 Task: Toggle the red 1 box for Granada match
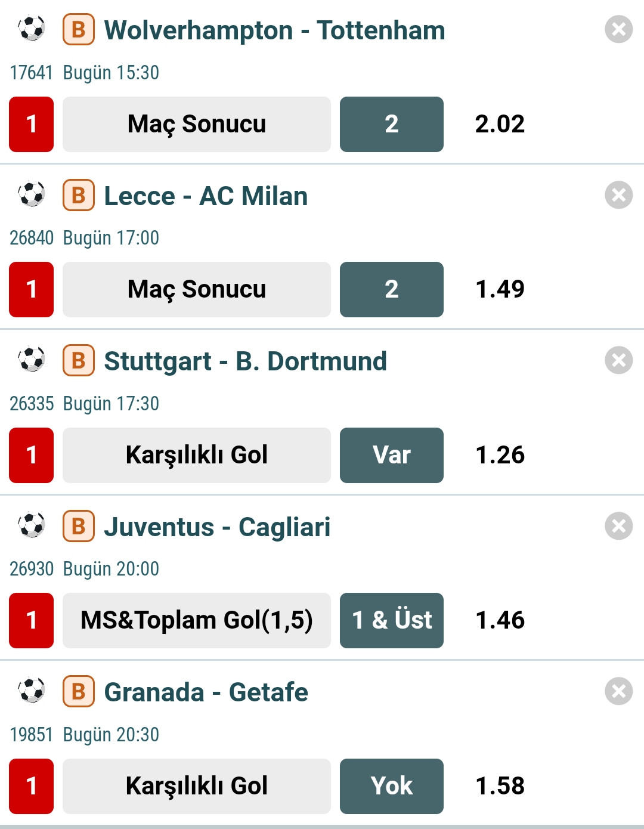click(x=31, y=786)
